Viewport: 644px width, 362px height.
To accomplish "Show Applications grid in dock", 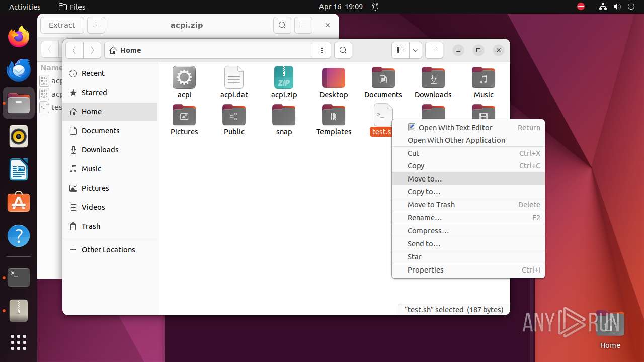I will [19, 342].
